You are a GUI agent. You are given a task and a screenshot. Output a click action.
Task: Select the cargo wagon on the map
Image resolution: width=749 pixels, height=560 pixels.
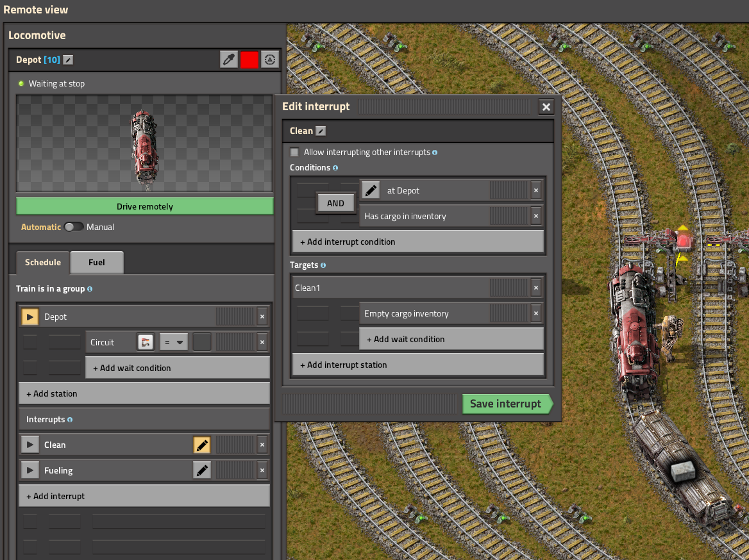click(684, 466)
